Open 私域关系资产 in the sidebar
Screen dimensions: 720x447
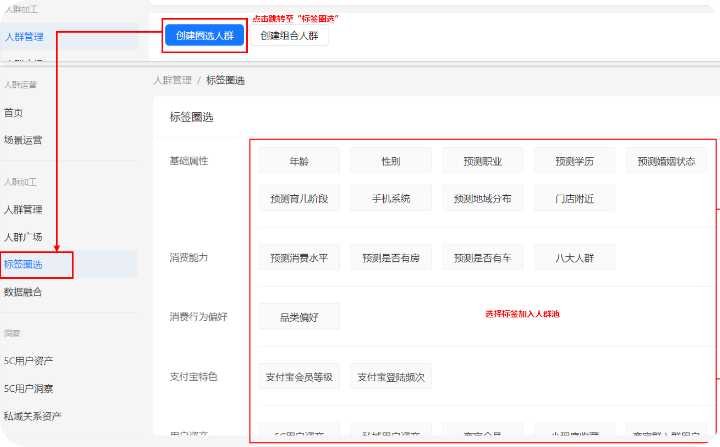(32, 416)
